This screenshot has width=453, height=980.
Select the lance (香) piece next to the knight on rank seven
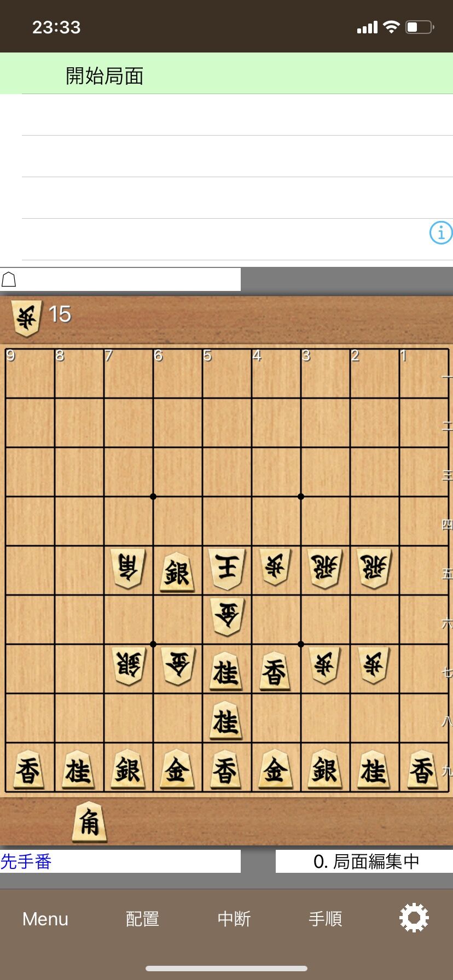point(275,671)
